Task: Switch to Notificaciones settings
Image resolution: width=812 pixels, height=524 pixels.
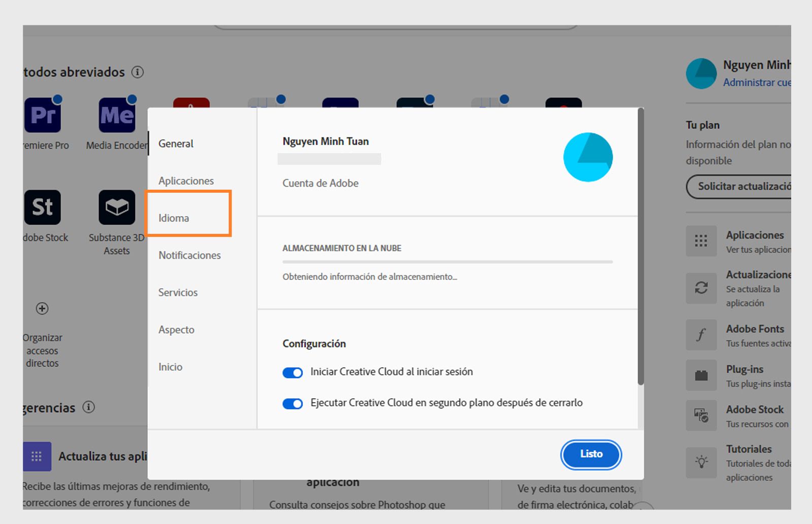Action: 189,255
